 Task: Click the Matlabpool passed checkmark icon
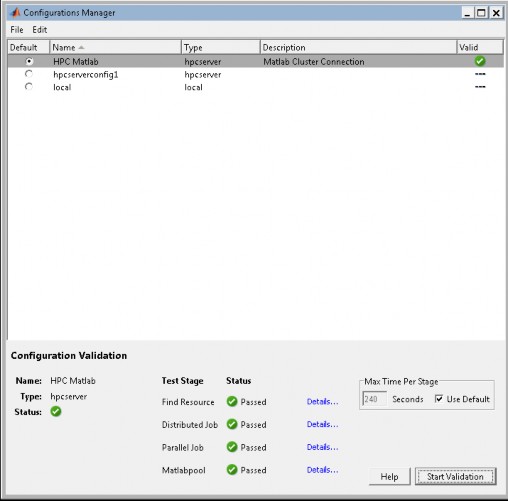click(232, 470)
